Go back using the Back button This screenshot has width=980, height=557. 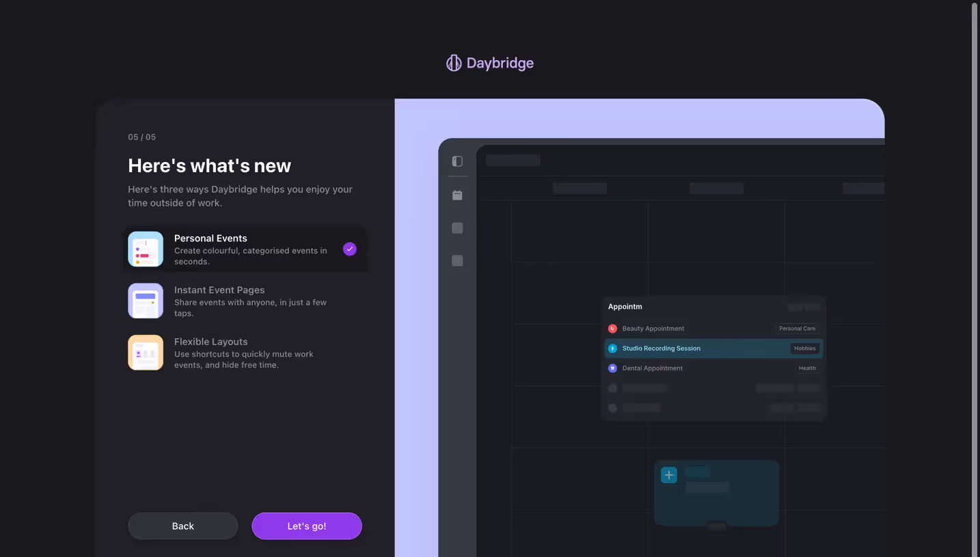coord(182,526)
